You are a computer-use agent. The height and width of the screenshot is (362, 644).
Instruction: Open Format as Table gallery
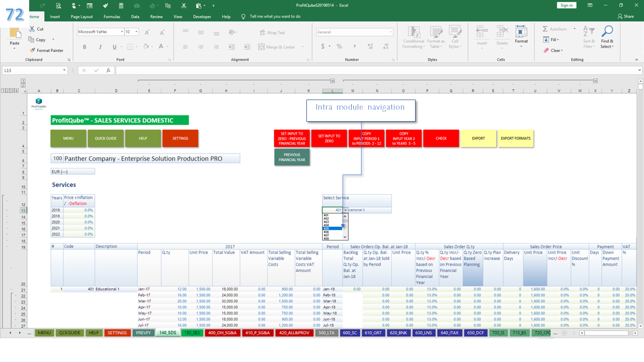point(436,37)
